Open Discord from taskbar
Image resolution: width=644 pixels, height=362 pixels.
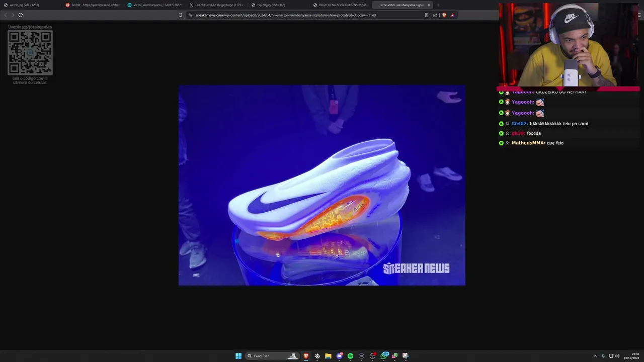tap(340, 356)
